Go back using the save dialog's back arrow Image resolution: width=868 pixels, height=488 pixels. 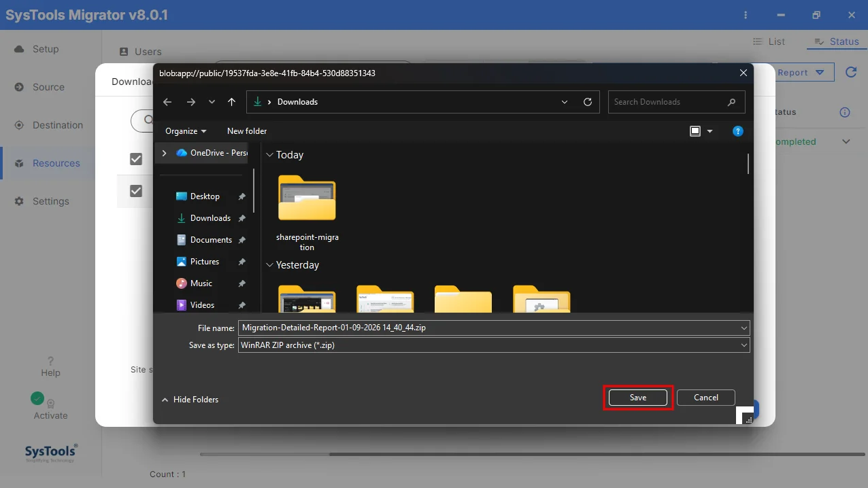168,102
